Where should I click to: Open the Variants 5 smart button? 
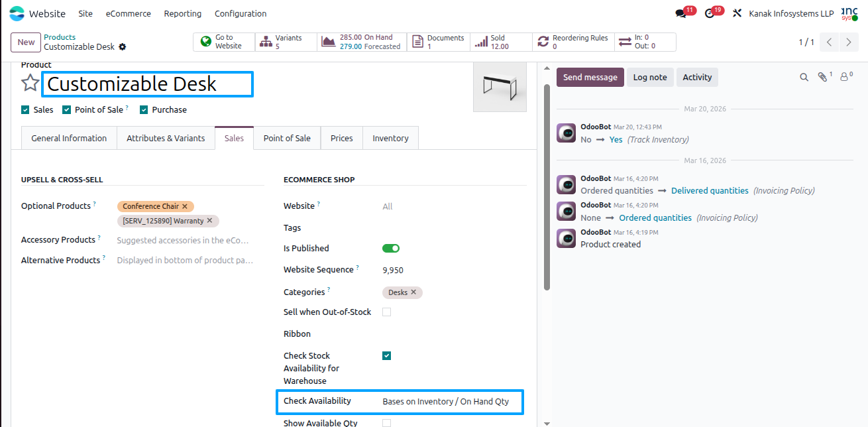coord(286,42)
